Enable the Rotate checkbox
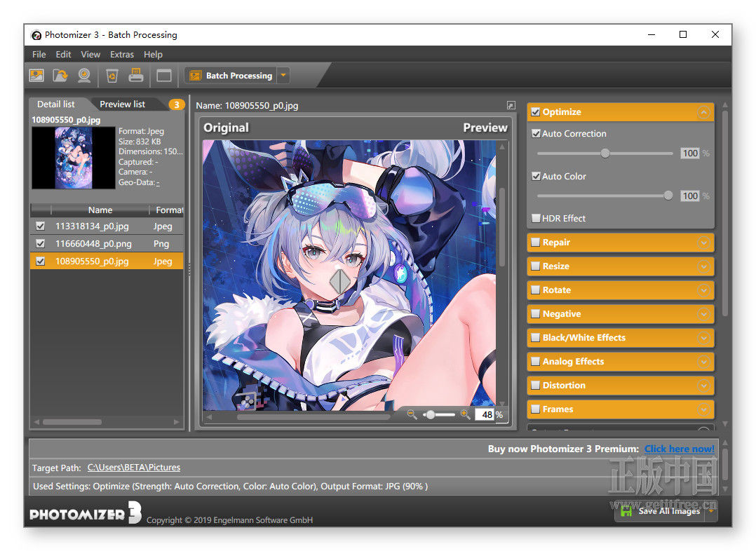The image size is (756, 551). [535, 290]
